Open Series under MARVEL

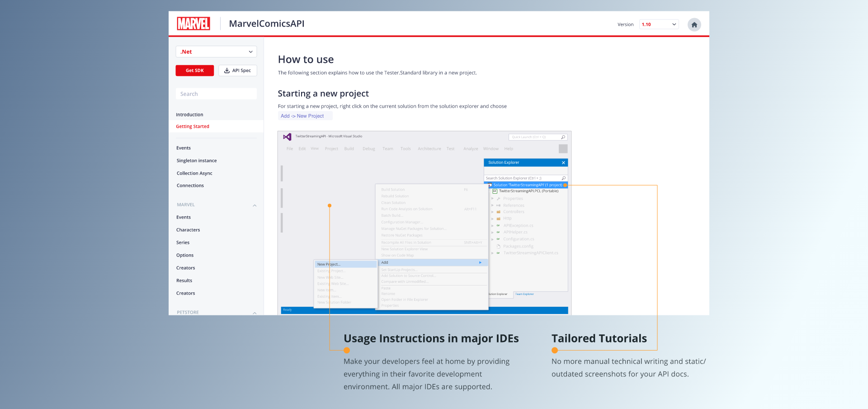tap(183, 243)
